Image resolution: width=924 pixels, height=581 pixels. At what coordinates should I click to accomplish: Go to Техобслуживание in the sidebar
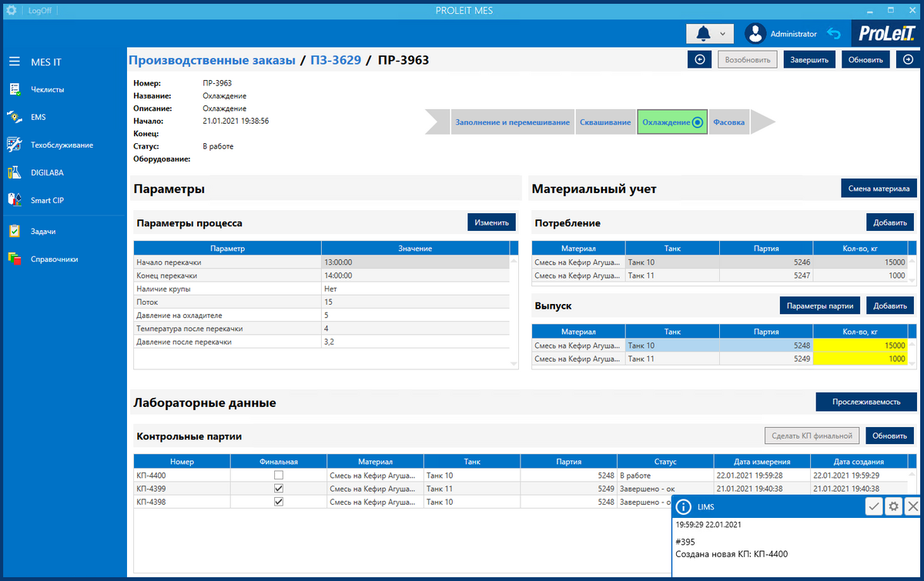(63, 145)
